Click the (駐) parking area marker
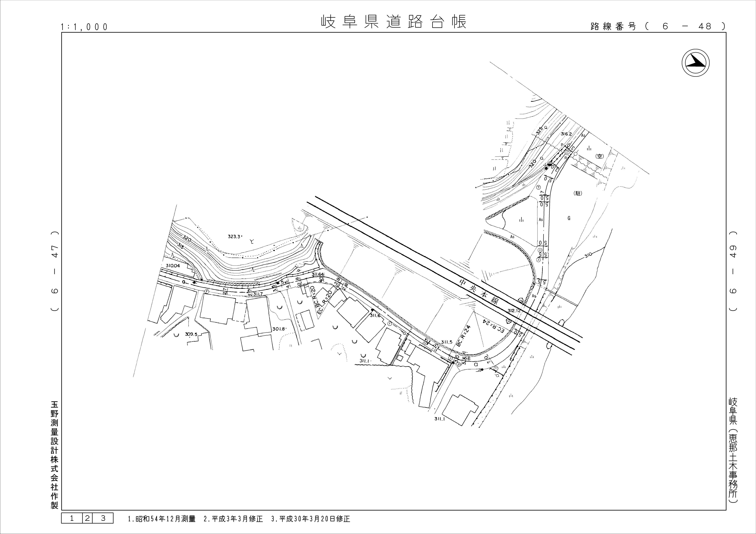The image size is (756, 534). [x=578, y=193]
